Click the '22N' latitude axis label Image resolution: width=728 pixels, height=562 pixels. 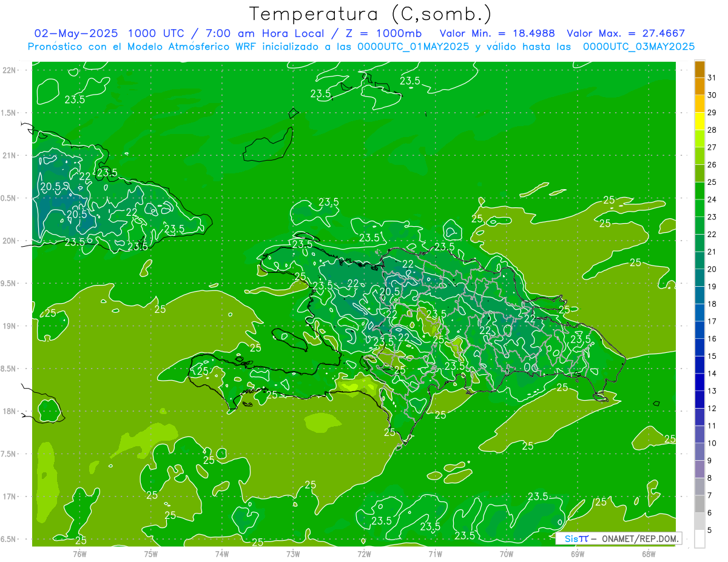[x=8, y=70]
